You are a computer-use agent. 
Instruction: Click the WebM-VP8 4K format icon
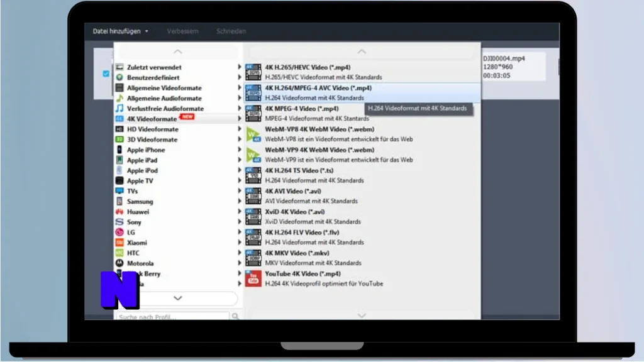click(253, 134)
